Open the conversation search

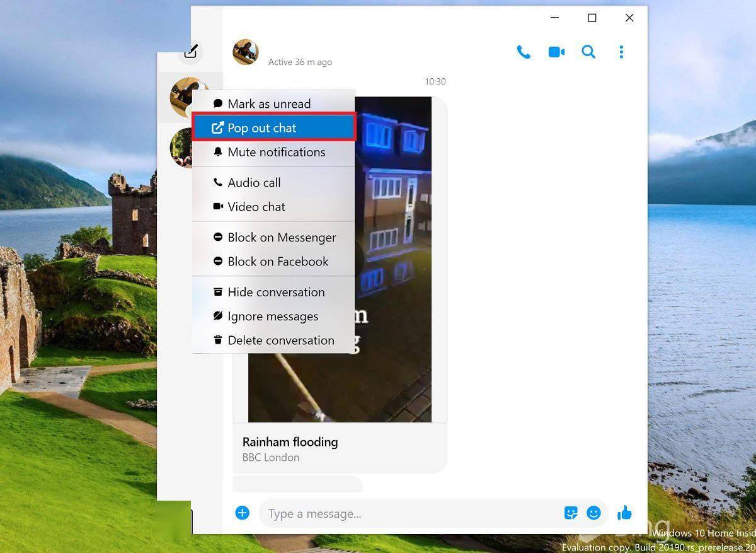point(588,52)
